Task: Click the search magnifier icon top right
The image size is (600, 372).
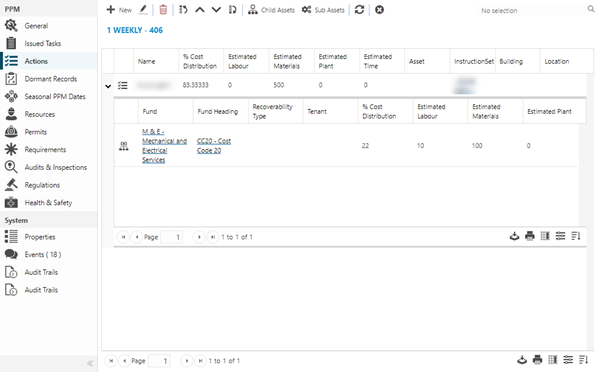Action: tap(591, 9)
